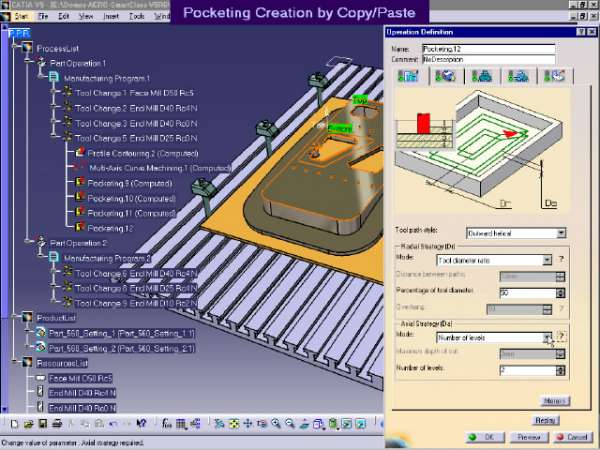600x450 pixels.
Task: Select Pocketing.9 (Computed) in the tree
Action: (x=130, y=183)
